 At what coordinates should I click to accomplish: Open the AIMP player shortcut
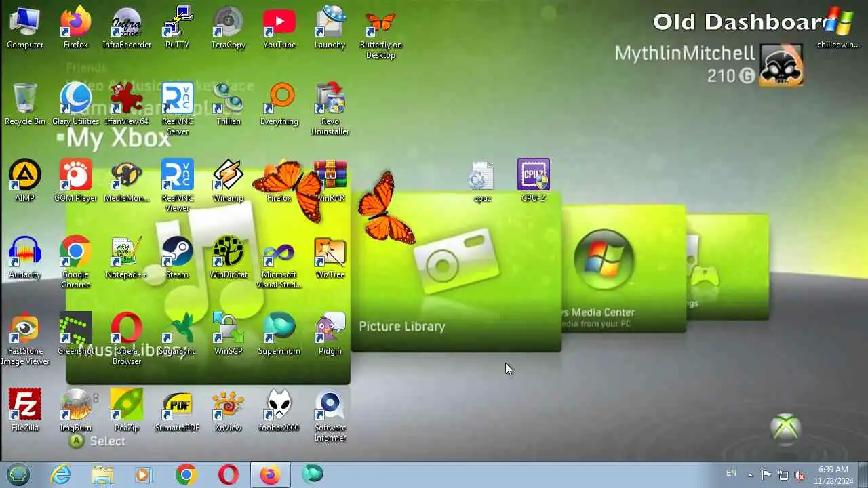(25, 181)
